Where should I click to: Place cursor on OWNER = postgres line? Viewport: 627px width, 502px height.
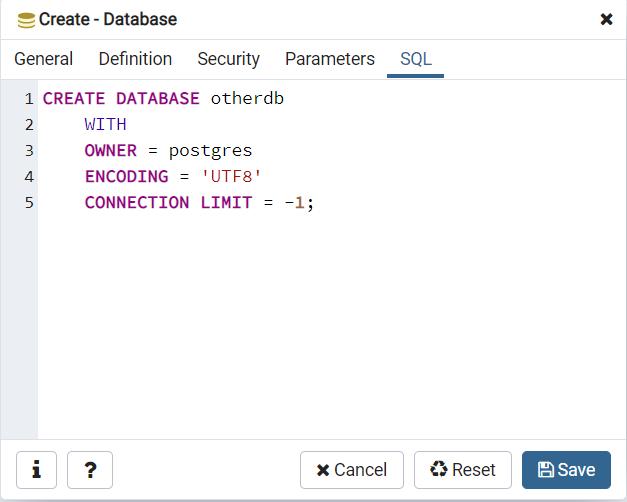click(x=168, y=151)
